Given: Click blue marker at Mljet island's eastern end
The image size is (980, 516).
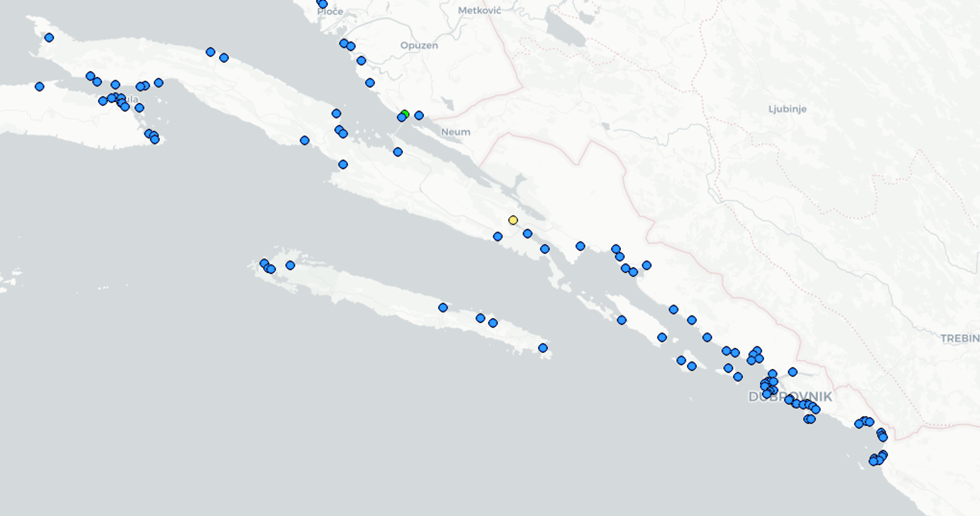Looking at the screenshot, I should [x=543, y=348].
